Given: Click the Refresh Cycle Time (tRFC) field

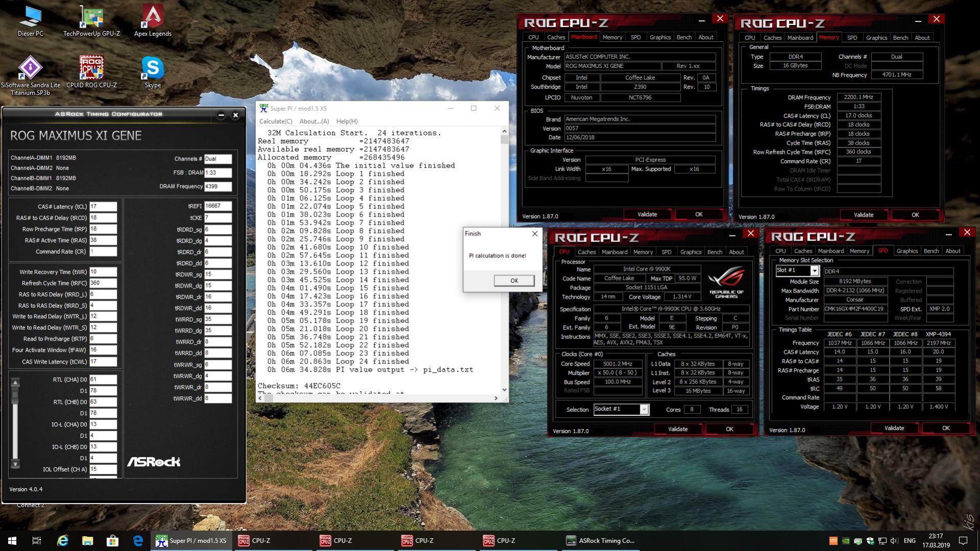Looking at the screenshot, I should coord(103,283).
